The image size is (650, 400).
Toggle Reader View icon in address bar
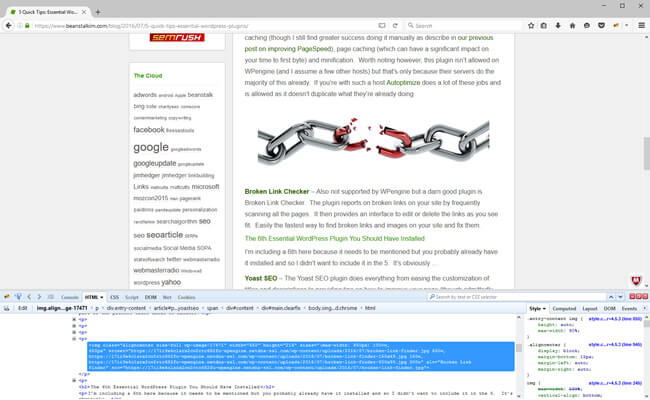pyautogui.click(x=382, y=26)
